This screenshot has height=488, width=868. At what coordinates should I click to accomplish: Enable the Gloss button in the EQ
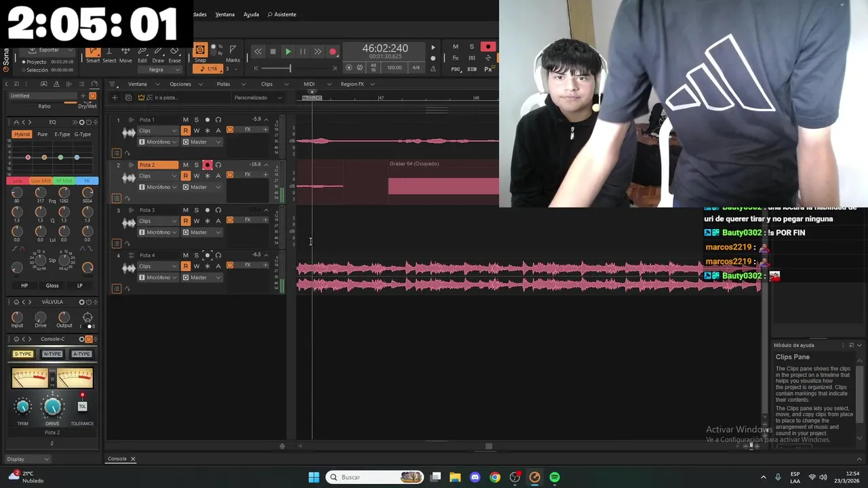(x=52, y=285)
